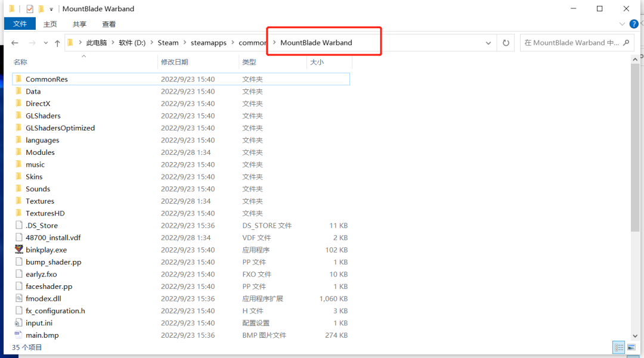Select the faceshader.pp file
This screenshot has height=358, width=644.
[49, 287]
